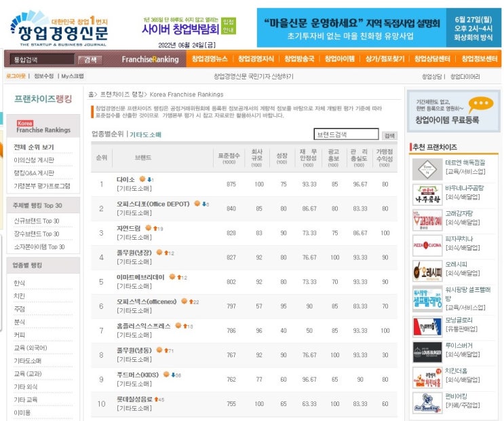504x421 pixels.
Task: Open the 오피스넥스(officenex) brand entry
Action: tap(147, 301)
